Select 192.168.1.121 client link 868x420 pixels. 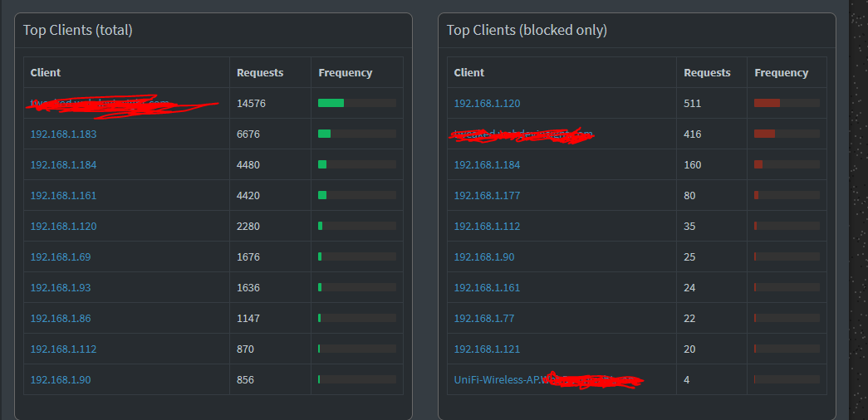(x=487, y=349)
